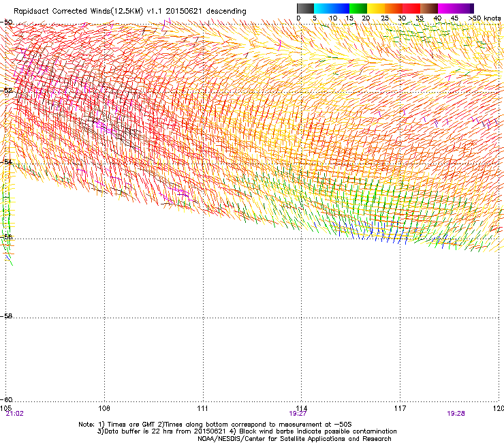
Task: Click the '45' legend scale label
Action: coord(454,18)
